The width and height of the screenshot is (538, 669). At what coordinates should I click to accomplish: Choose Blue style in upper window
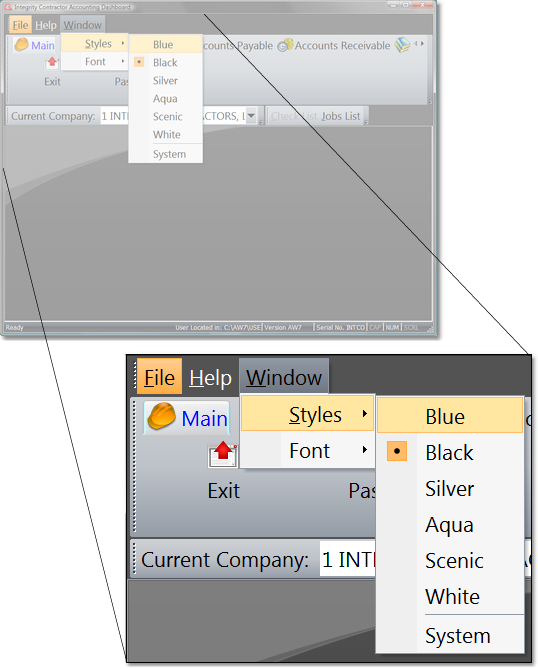pyautogui.click(x=166, y=44)
